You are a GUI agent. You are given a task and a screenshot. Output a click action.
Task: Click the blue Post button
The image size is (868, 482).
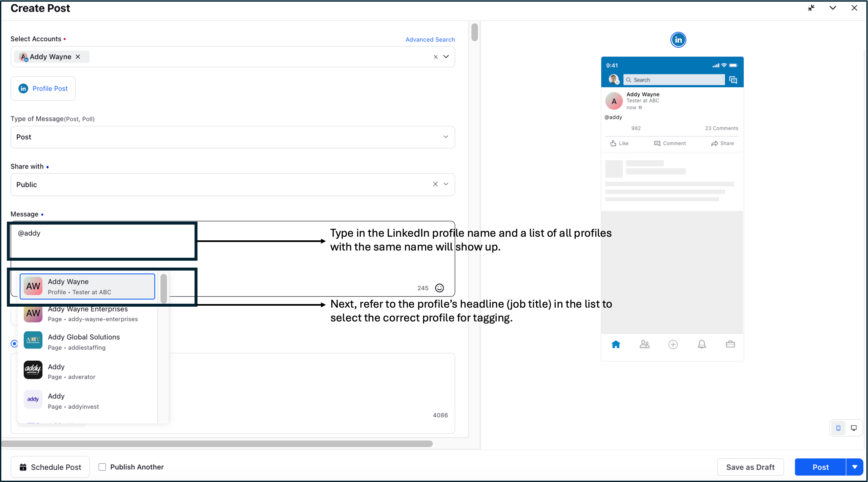pyautogui.click(x=820, y=467)
